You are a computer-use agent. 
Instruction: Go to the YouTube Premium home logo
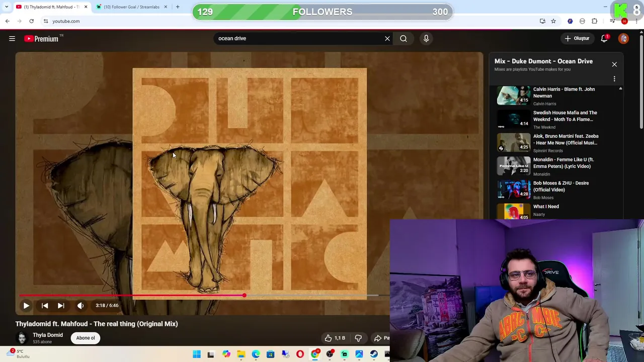click(43, 39)
